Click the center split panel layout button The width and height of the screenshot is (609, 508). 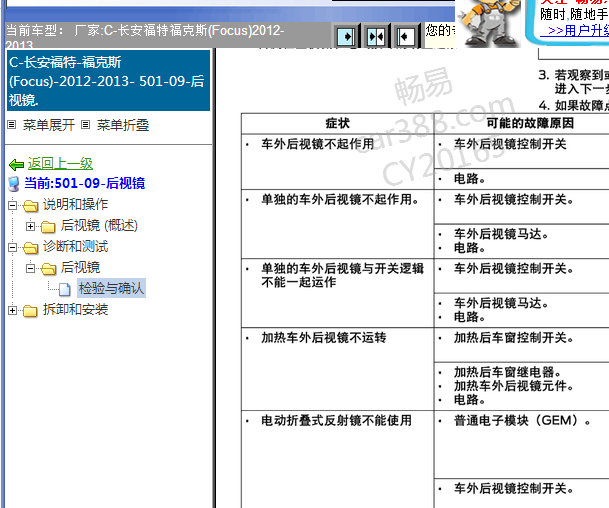(x=376, y=37)
